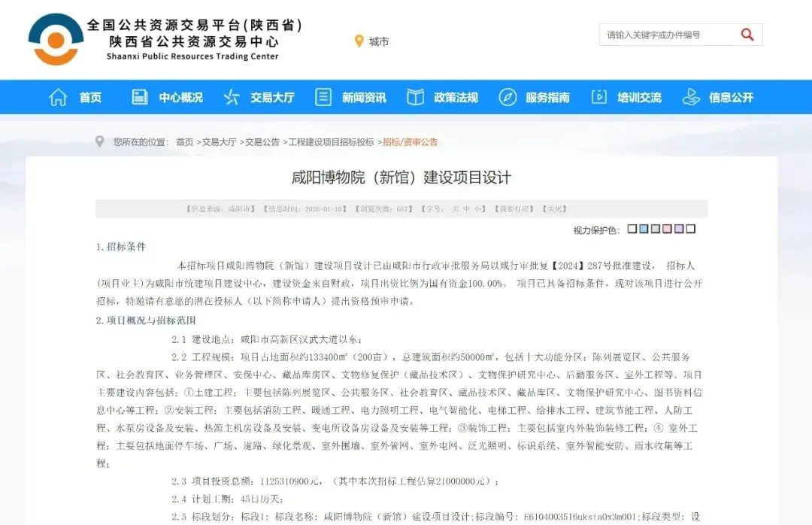
Task: Click the hand icon beside 信息公开
Action: click(692, 97)
